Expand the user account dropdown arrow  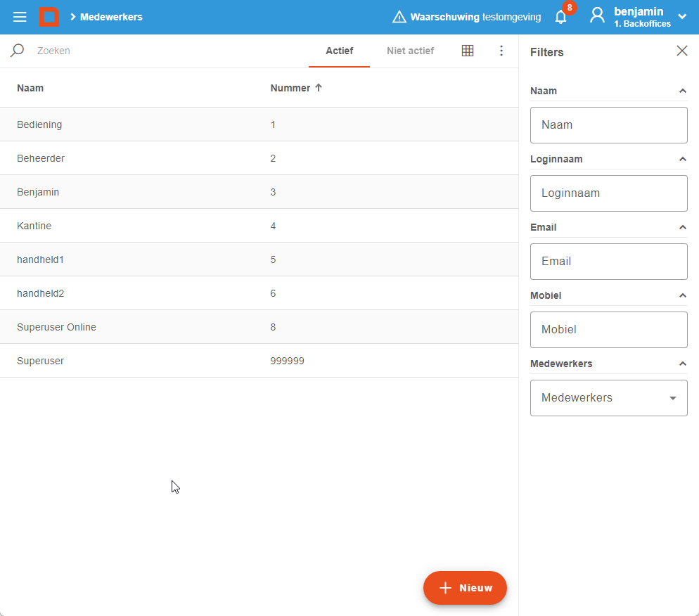[682, 17]
